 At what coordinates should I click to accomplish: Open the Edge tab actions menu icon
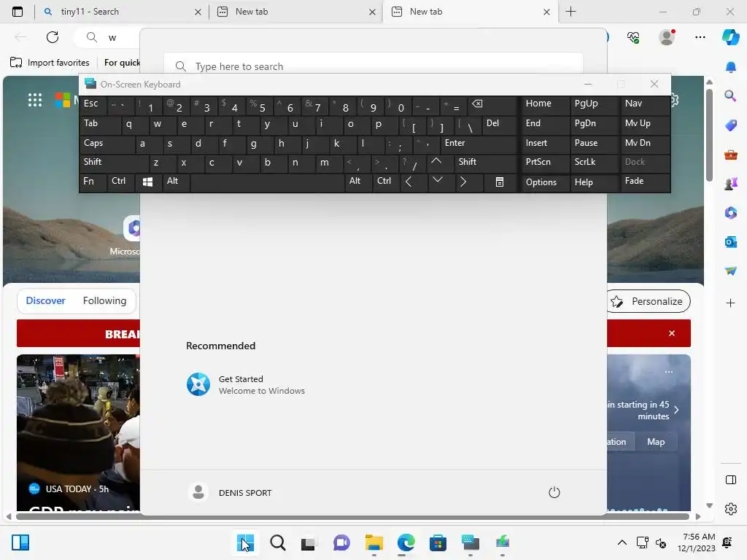pos(18,12)
